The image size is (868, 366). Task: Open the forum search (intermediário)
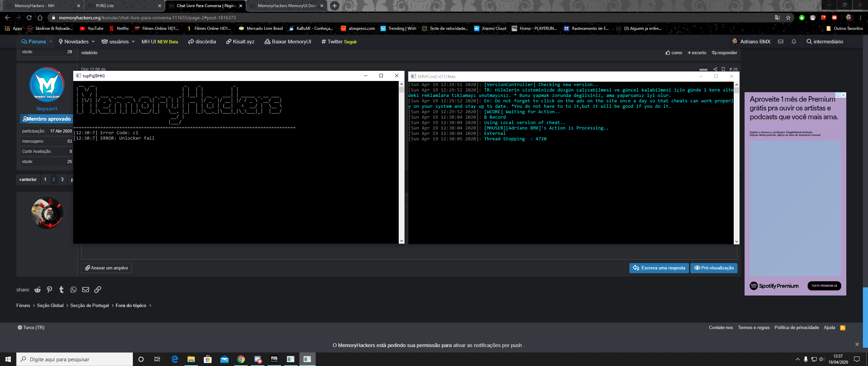[x=825, y=42]
